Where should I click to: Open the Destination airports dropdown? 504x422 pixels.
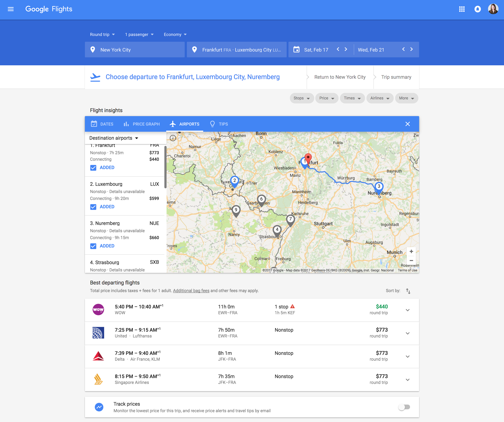(114, 138)
